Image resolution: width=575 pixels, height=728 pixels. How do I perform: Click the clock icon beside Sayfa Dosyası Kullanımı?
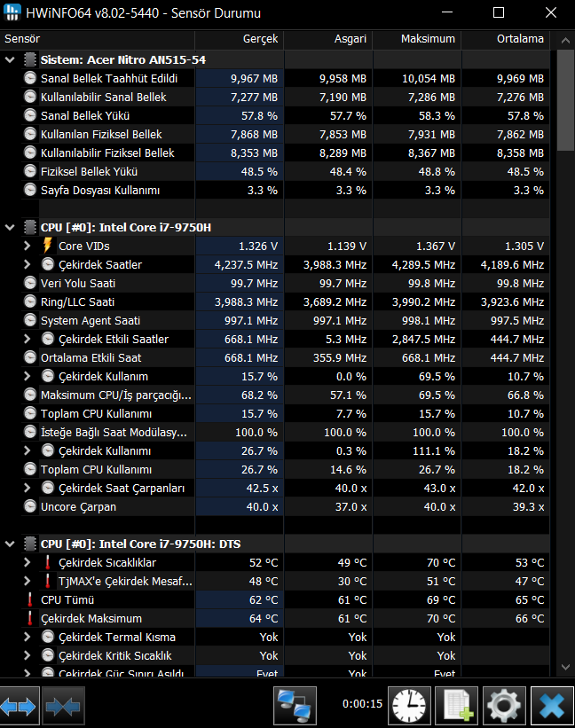pyautogui.click(x=30, y=190)
